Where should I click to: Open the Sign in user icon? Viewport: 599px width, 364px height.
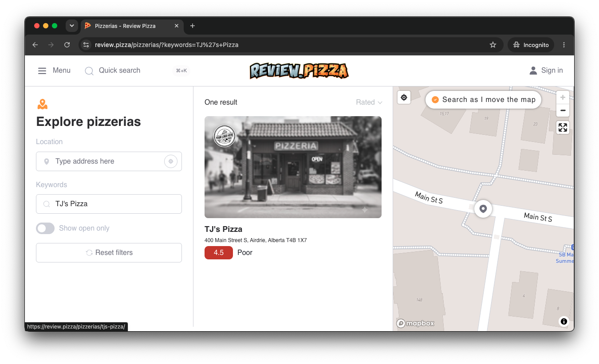click(x=533, y=70)
